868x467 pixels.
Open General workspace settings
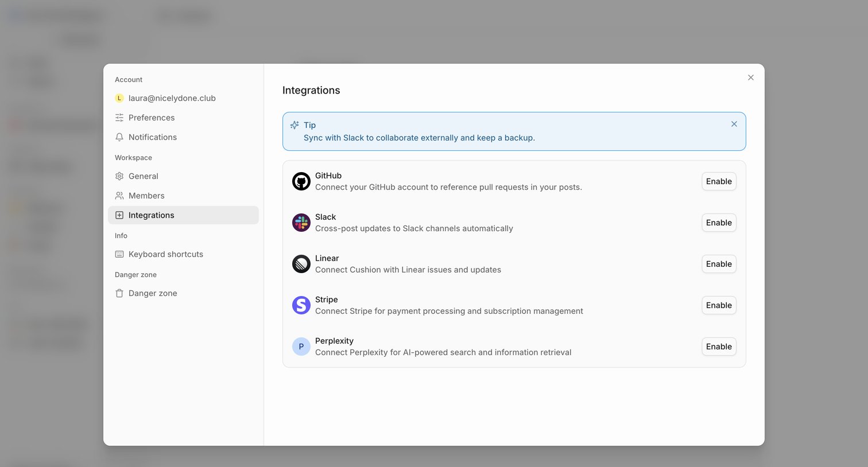(183, 176)
